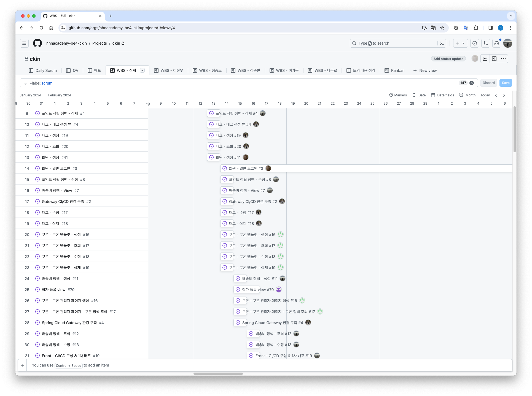532x396 pixels.
Task: Expand the WBS - 전체 view options dropdown
Action: pos(142,70)
